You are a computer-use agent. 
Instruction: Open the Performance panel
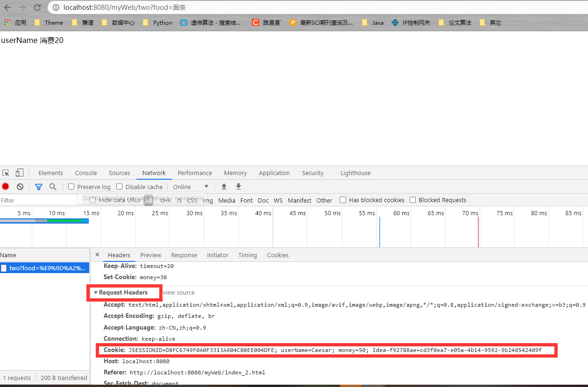point(195,173)
